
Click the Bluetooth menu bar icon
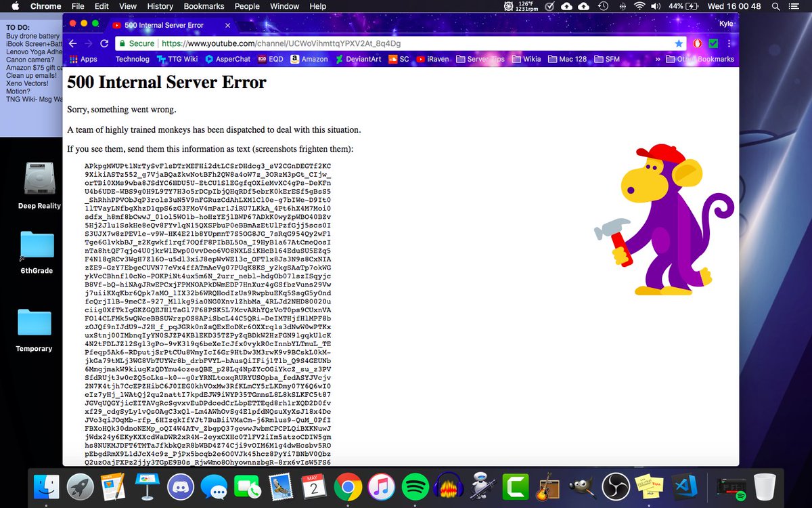(623, 6)
